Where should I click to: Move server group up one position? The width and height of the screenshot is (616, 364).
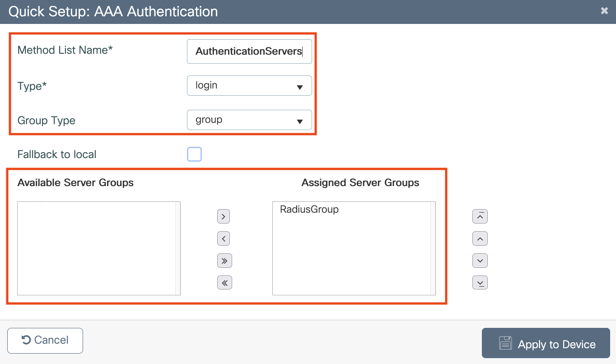click(x=480, y=238)
